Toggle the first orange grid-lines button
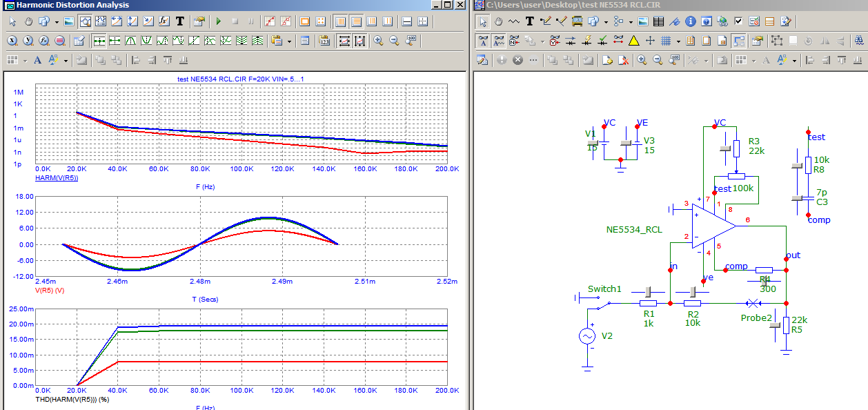868x410 pixels. point(340,21)
